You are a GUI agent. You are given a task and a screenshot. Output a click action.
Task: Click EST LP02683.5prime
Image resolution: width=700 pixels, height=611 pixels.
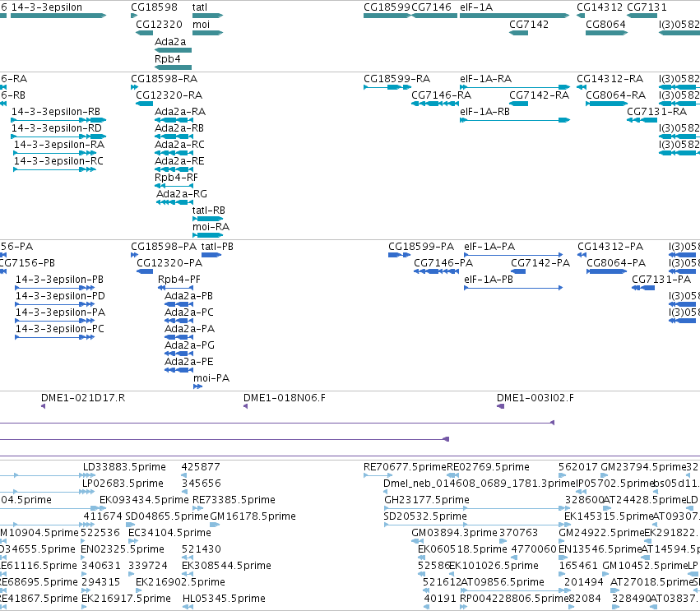click(x=123, y=484)
